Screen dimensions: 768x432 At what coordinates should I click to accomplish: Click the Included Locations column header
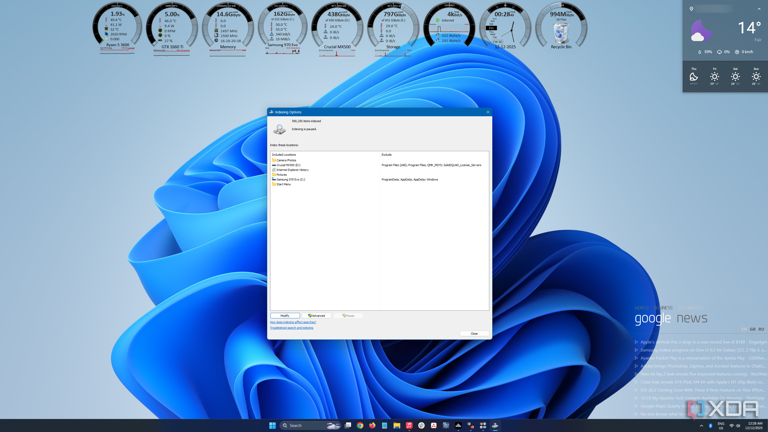tap(284, 155)
